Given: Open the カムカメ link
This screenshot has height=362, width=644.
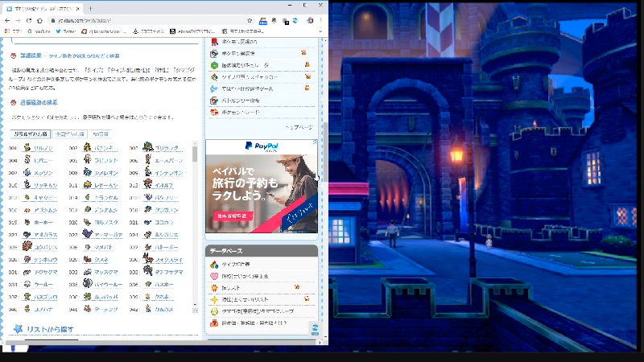Looking at the screenshot, I should pos(164,310).
